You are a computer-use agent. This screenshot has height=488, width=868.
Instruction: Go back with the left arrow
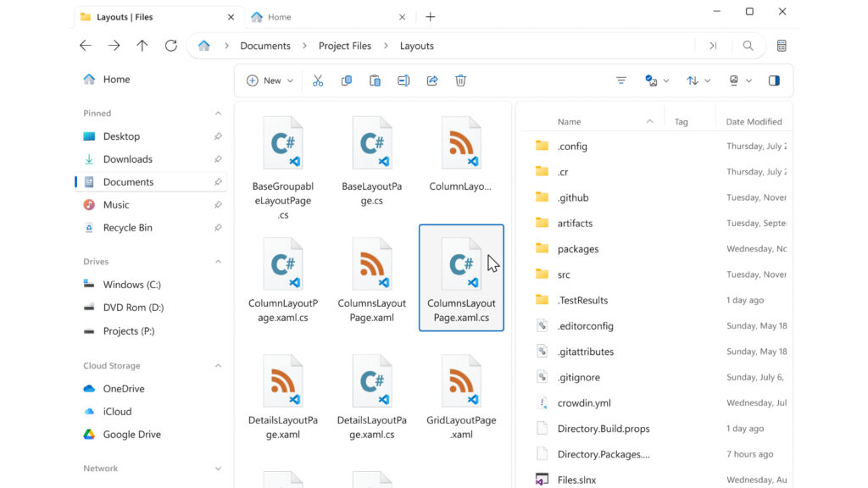pyautogui.click(x=86, y=46)
